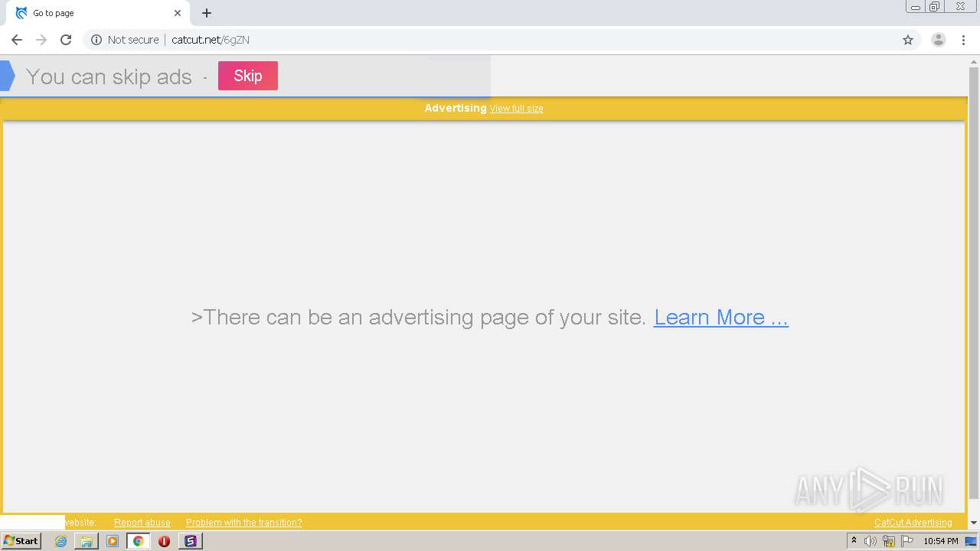The height and width of the screenshot is (551, 980).
Task: Click 'You can skip ads' text
Action: coord(109,77)
